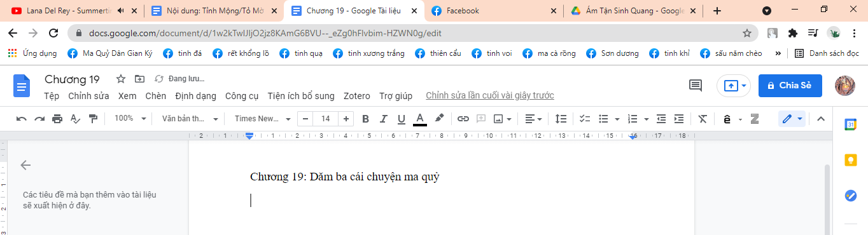Viewport: 868px width, 235px height.
Task: Click the Insert image icon
Action: (x=498, y=119)
